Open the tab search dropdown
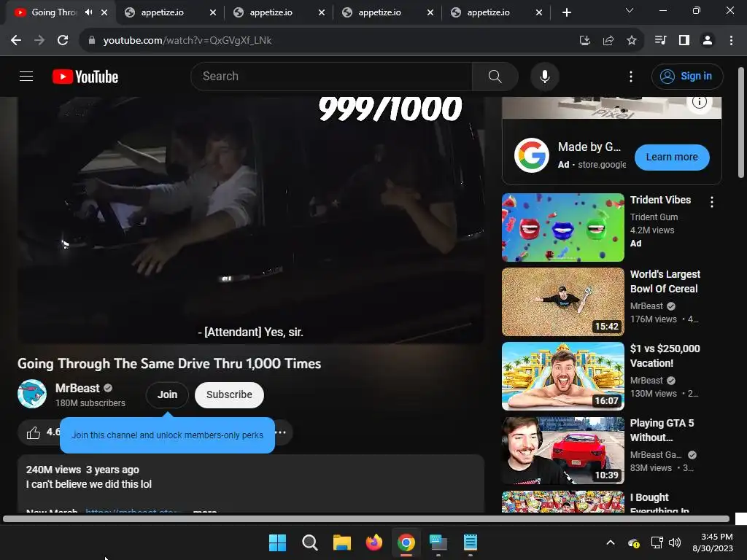 point(630,10)
